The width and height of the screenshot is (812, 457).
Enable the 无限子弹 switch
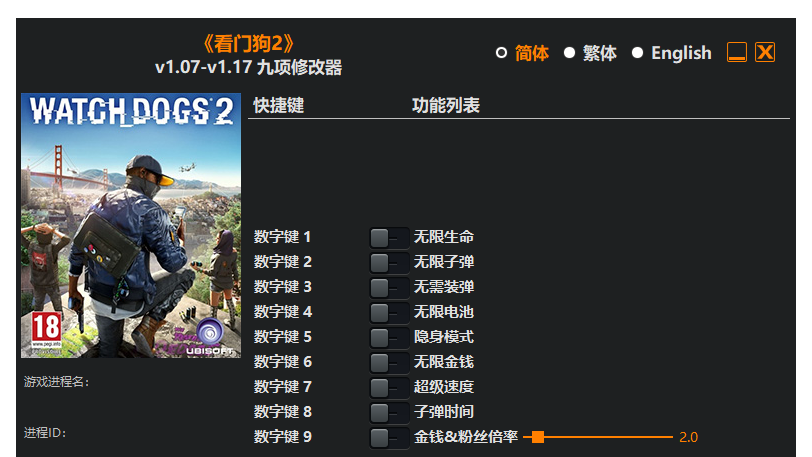tap(389, 263)
